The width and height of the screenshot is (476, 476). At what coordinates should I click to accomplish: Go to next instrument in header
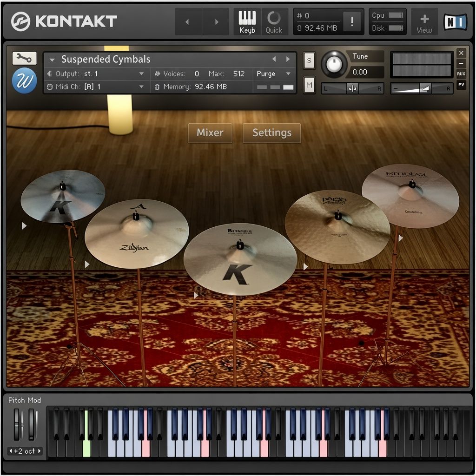(x=216, y=21)
